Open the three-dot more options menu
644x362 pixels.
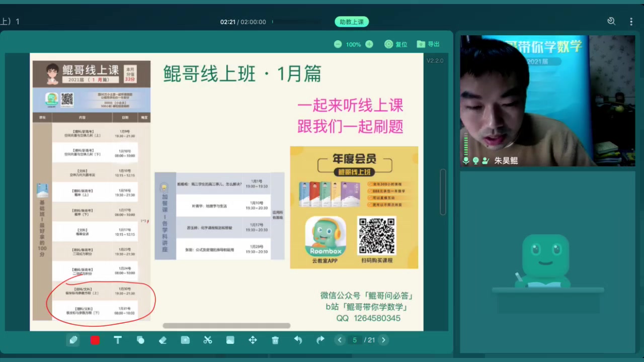pos(631,22)
